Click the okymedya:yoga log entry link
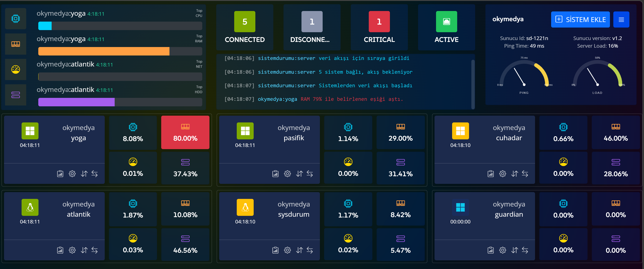The image size is (644, 269). tap(277, 99)
